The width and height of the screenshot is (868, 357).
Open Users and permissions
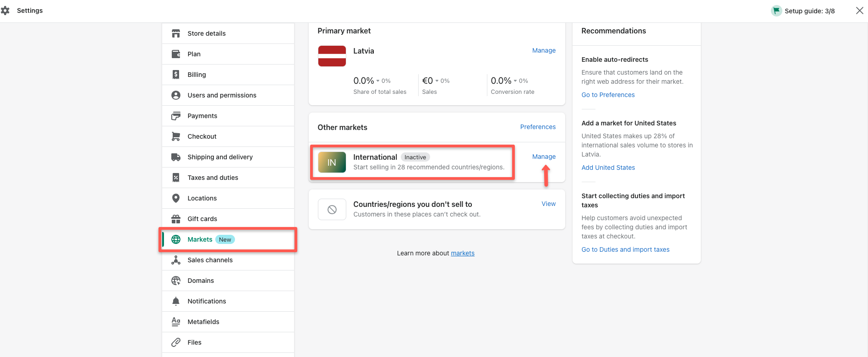pos(228,95)
